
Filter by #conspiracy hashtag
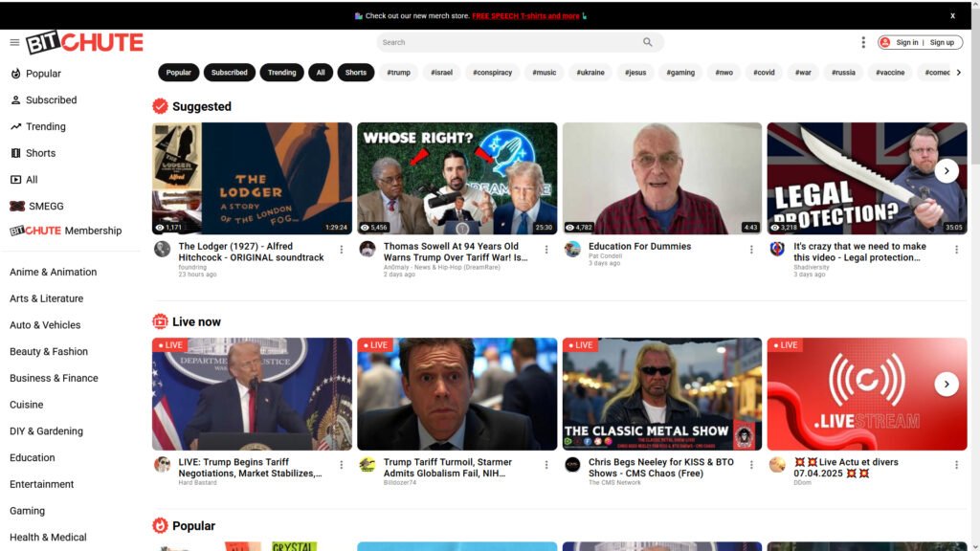(493, 73)
